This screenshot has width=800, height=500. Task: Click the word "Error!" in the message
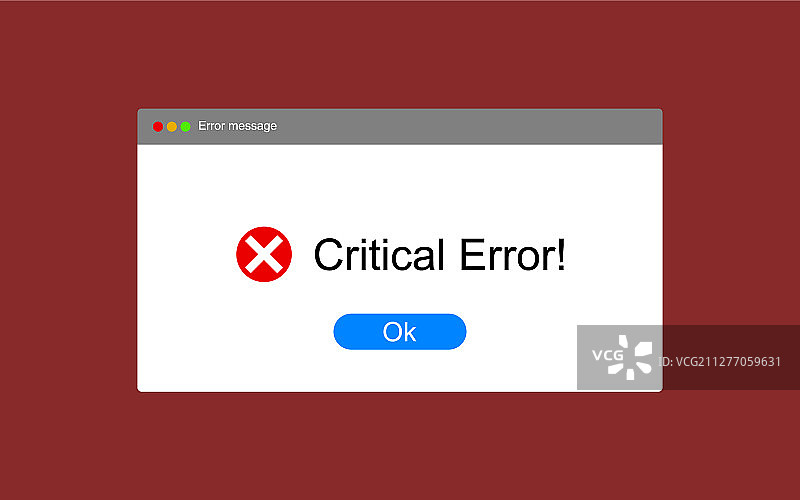point(512,254)
